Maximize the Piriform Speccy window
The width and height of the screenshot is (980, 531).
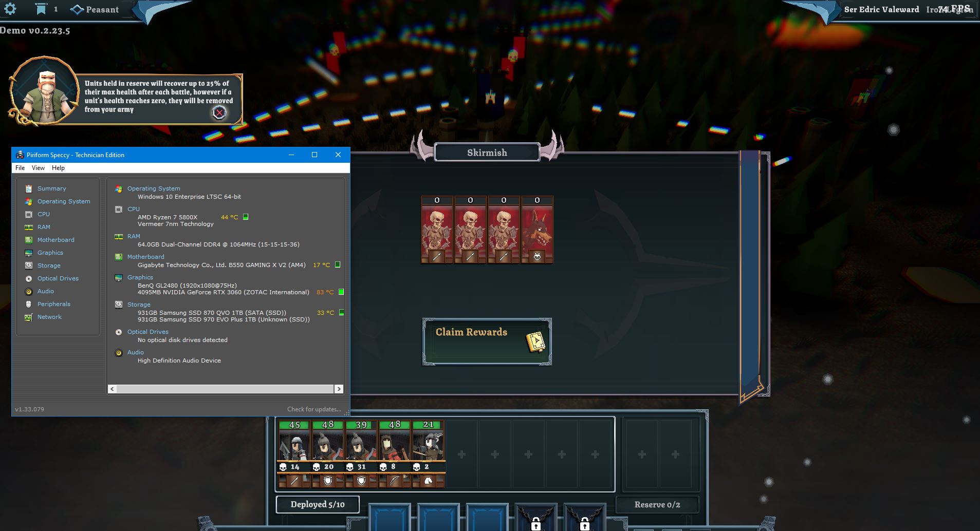[x=315, y=155]
